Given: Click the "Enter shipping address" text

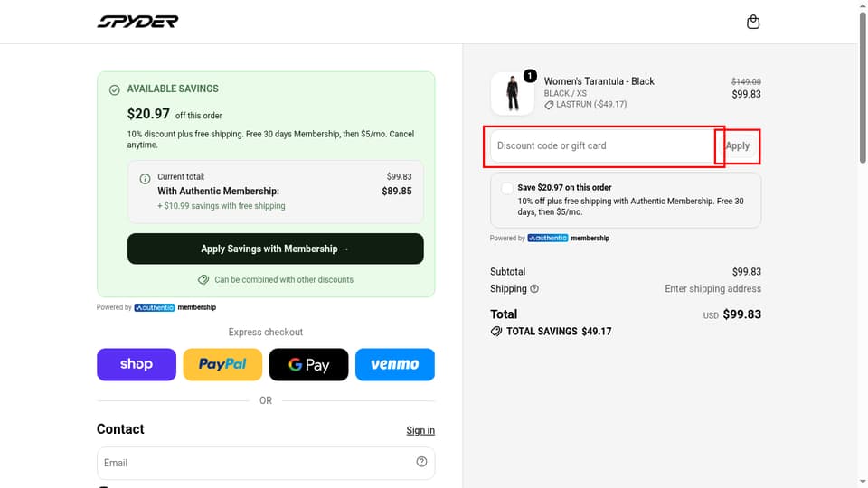Looking at the screenshot, I should (713, 289).
